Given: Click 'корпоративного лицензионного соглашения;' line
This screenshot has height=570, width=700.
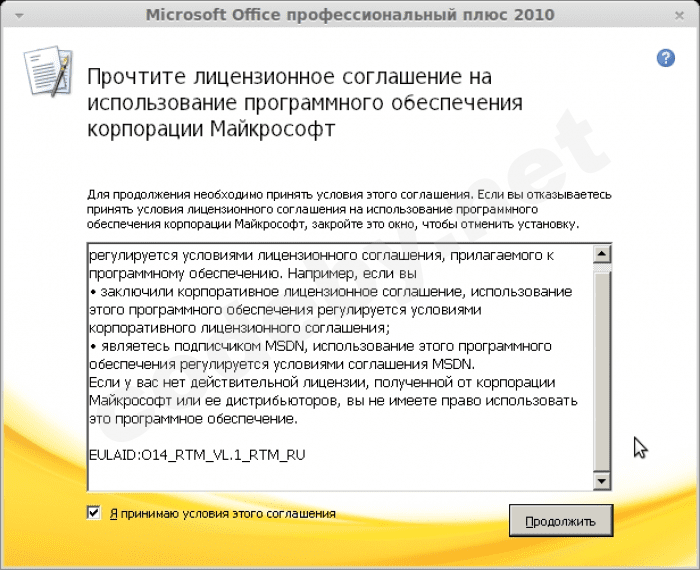Looking at the screenshot, I should [x=240, y=328].
